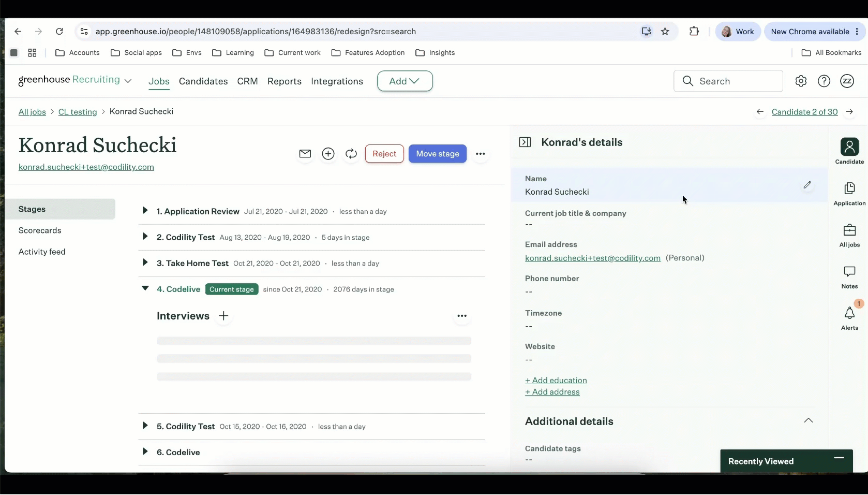Collapse Konrad's details panel
This screenshot has width=868, height=495.
click(x=525, y=142)
